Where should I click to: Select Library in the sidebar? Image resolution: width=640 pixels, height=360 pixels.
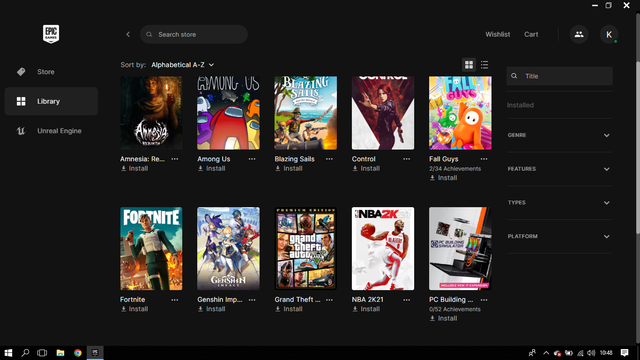pyautogui.click(x=51, y=101)
